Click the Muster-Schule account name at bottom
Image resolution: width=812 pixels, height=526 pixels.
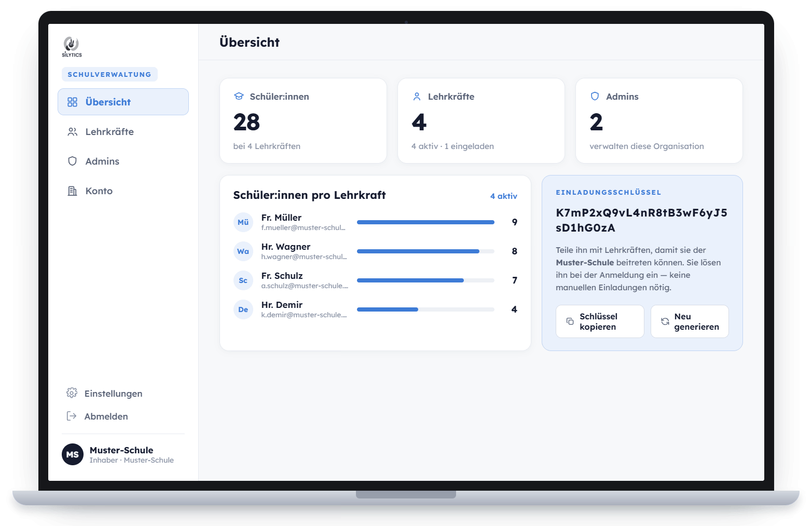point(121,450)
